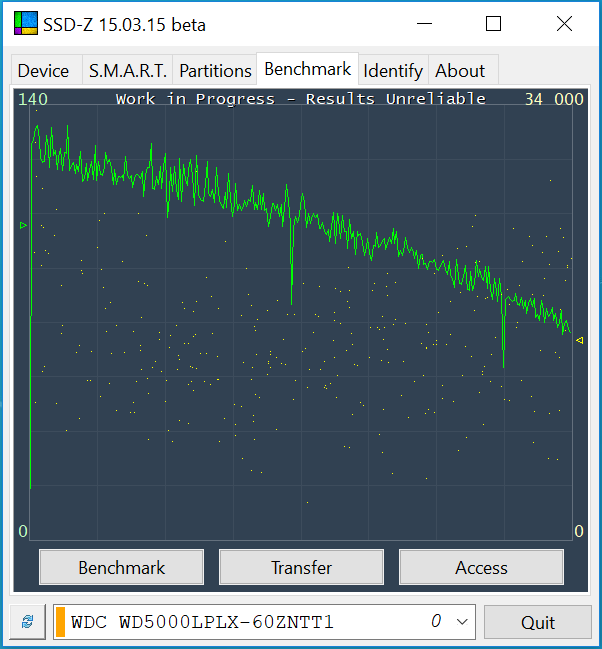Select the Benchmark tab
The height and width of the screenshot is (649, 602).
point(308,69)
